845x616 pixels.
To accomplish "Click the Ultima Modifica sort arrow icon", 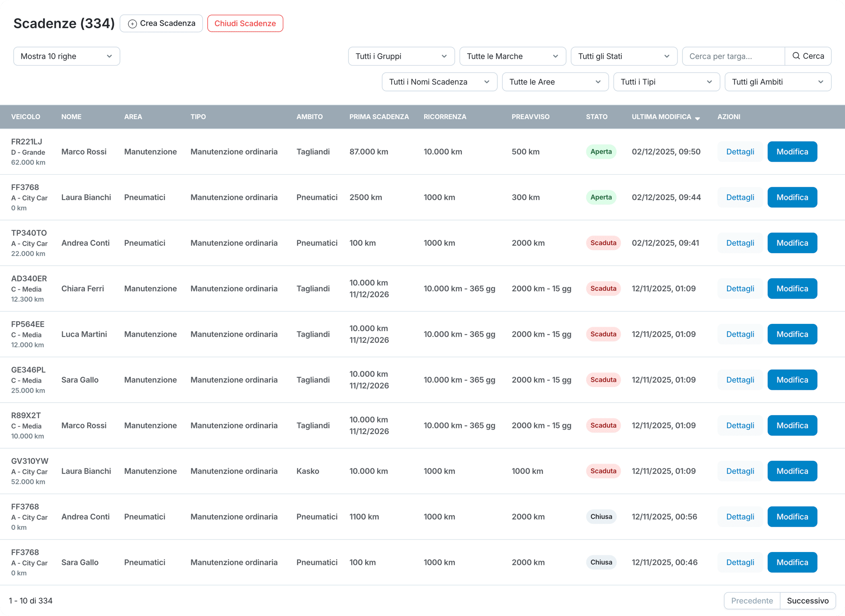I will tap(697, 118).
